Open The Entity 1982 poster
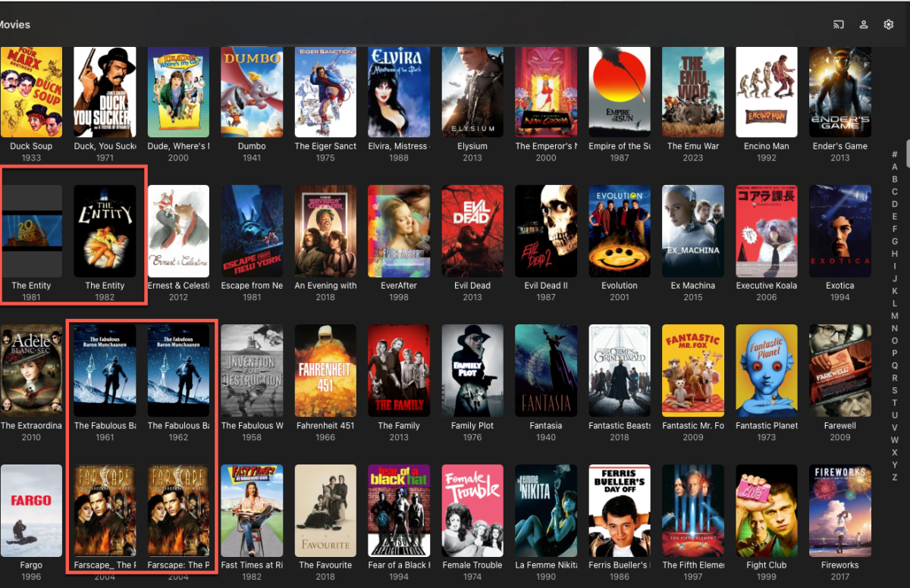This screenshot has height=588, width=910. click(105, 231)
